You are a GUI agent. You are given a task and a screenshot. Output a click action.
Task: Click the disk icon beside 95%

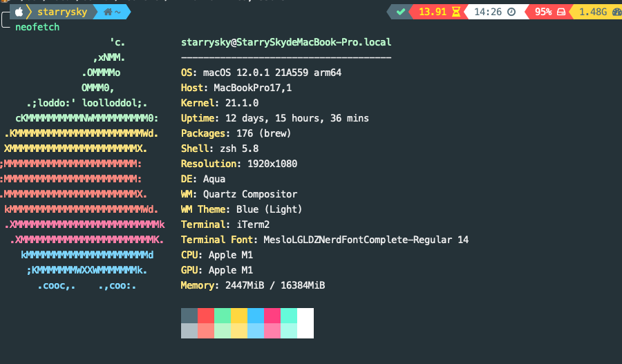click(x=561, y=12)
